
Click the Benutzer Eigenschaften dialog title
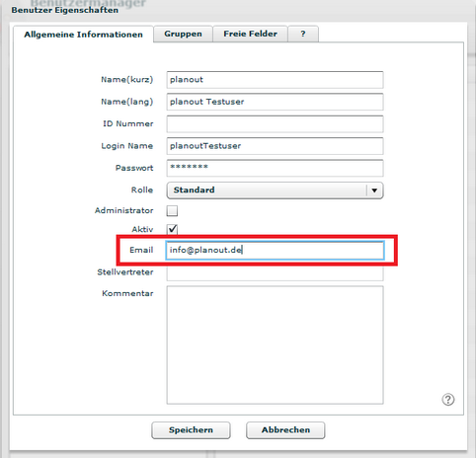click(x=65, y=10)
